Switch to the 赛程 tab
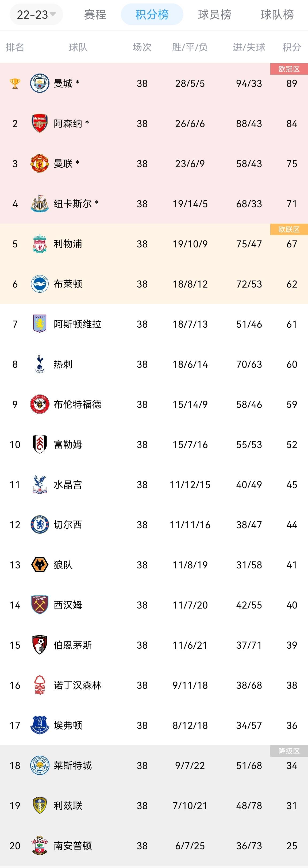 coord(95,14)
